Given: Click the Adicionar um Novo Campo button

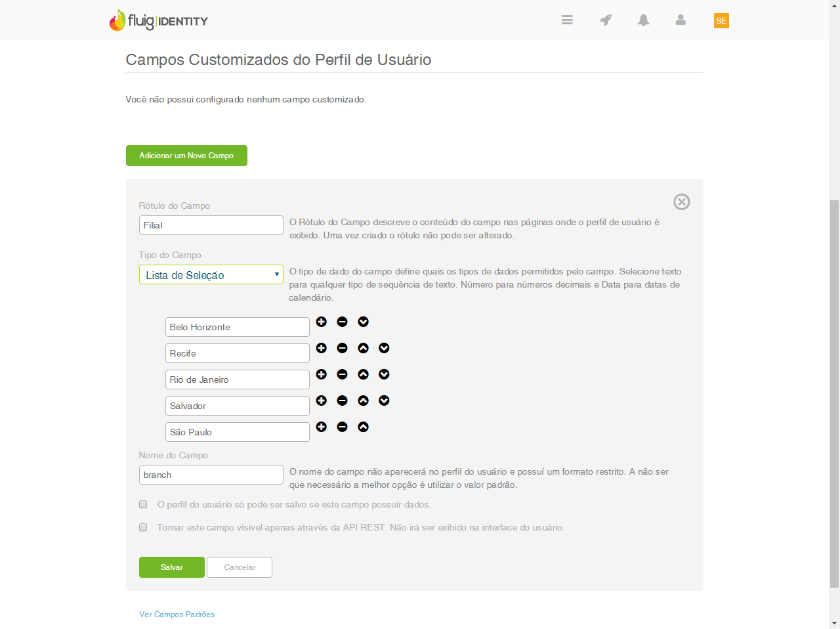Looking at the screenshot, I should tap(186, 156).
